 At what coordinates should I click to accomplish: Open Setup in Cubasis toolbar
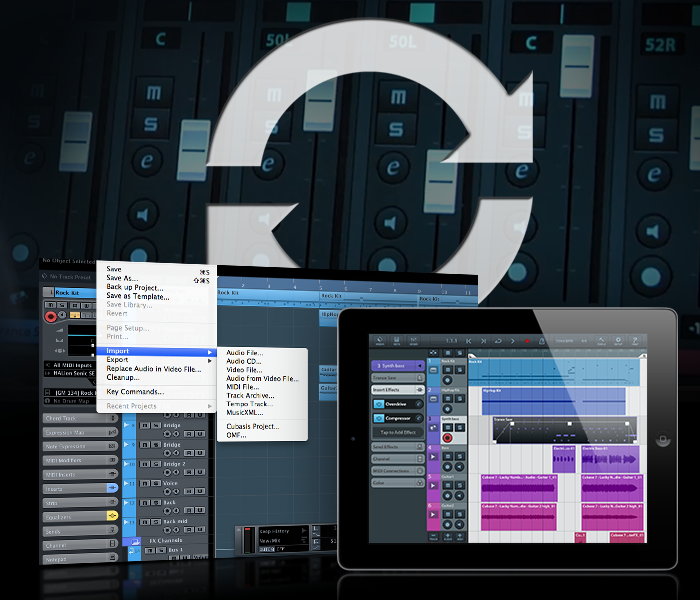click(618, 341)
